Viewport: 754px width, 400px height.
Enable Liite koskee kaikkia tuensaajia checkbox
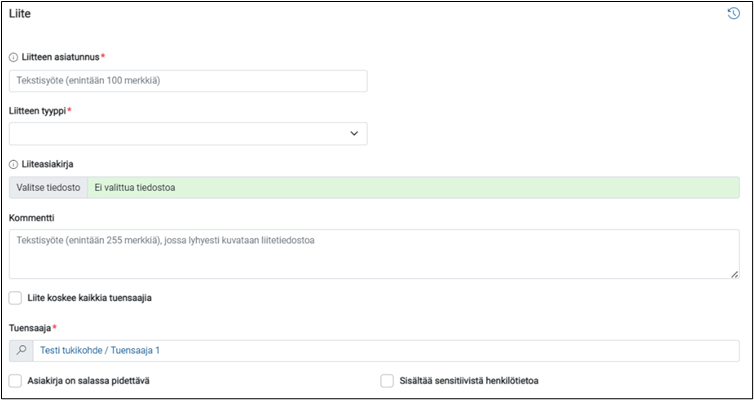pyautogui.click(x=15, y=298)
